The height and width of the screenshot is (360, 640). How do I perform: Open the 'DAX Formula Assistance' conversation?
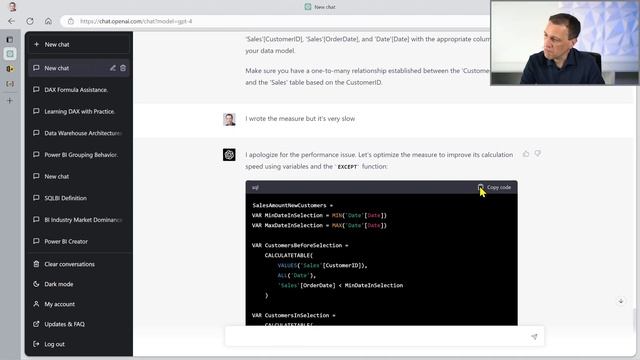click(79, 90)
